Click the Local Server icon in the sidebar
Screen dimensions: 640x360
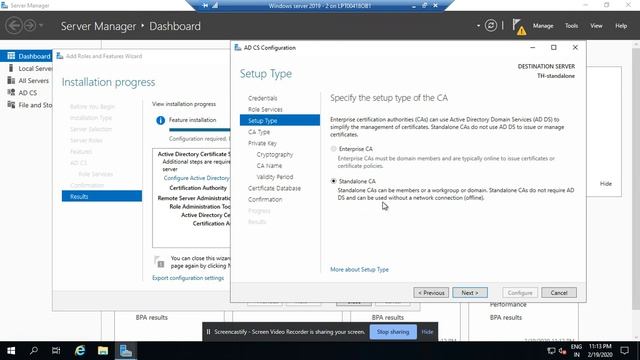(11, 68)
